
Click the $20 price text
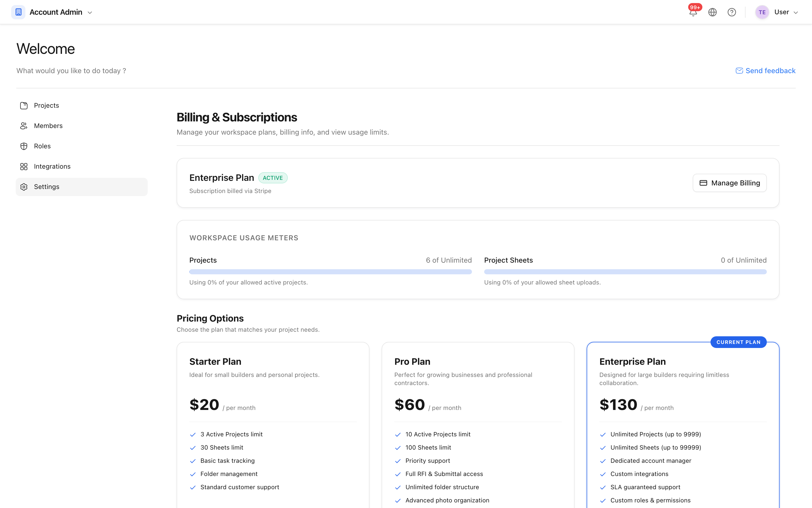(x=204, y=405)
